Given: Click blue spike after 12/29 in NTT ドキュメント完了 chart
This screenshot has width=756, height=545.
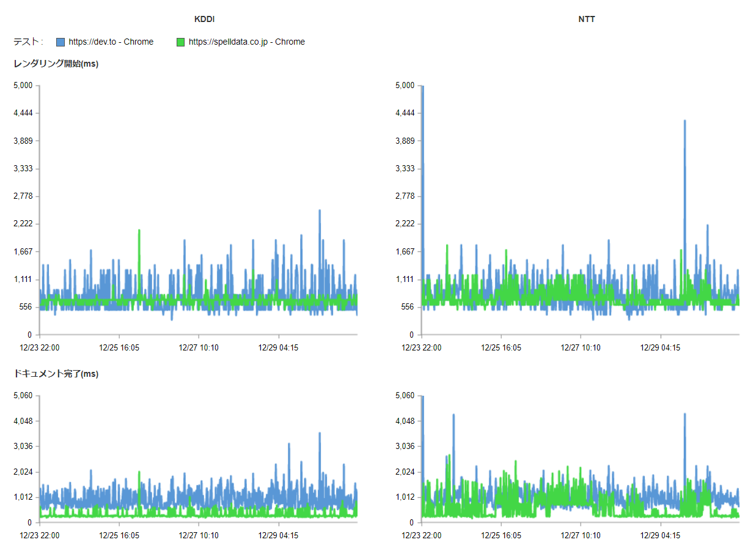Looking at the screenshot, I should tap(684, 415).
